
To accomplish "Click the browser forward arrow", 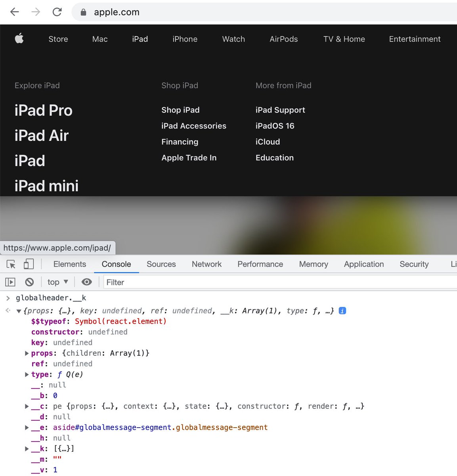I will click(36, 12).
